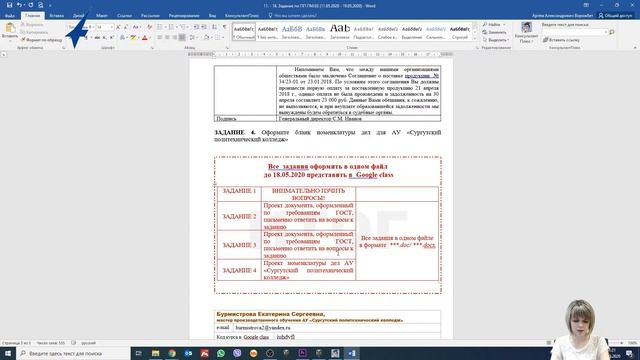Click Найти find button
Viewport: 640px width, 360px height.
click(492, 25)
